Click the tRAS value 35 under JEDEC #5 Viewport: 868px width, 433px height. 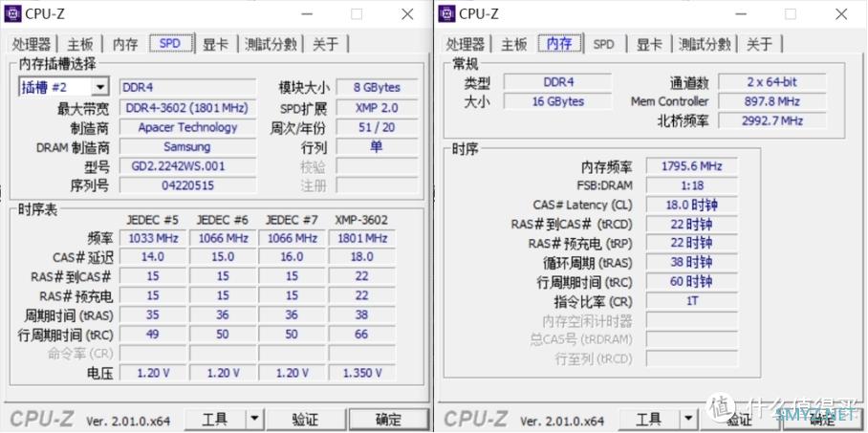[153, 315]
